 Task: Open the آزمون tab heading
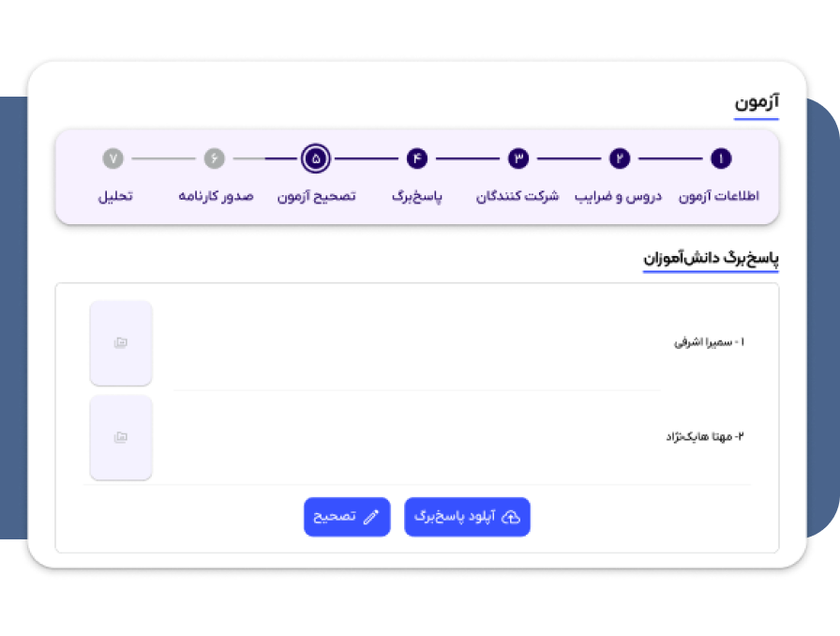tap(757, 102)
